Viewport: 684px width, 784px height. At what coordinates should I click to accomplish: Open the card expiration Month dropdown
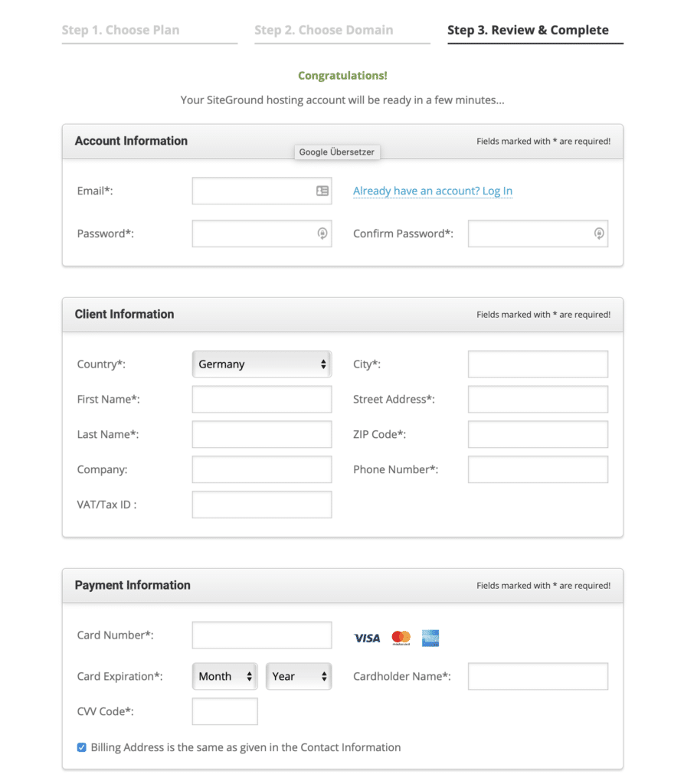pos(224,676)
